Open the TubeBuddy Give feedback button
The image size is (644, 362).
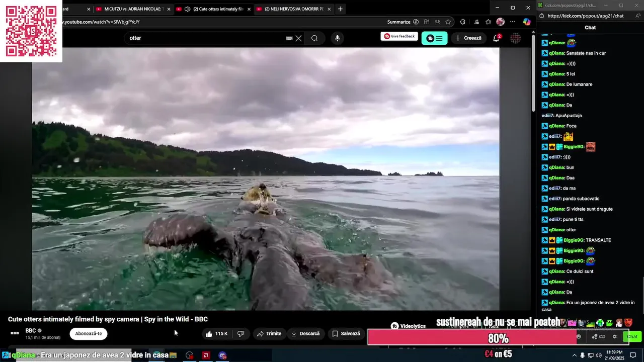399,36
